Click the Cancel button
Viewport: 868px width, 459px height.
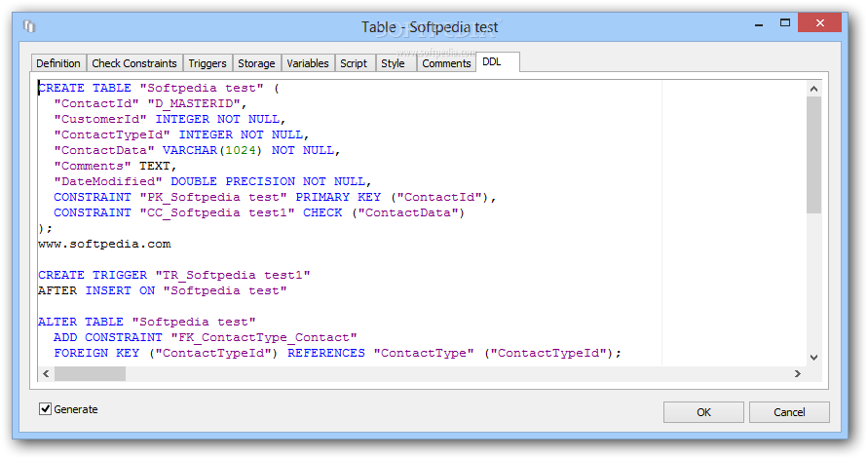pos(789,412)
